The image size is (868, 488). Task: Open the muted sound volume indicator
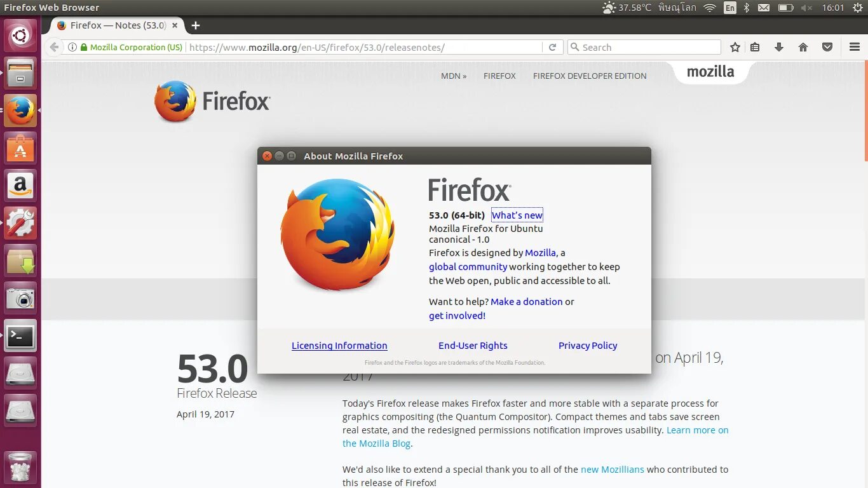(807, 8)
